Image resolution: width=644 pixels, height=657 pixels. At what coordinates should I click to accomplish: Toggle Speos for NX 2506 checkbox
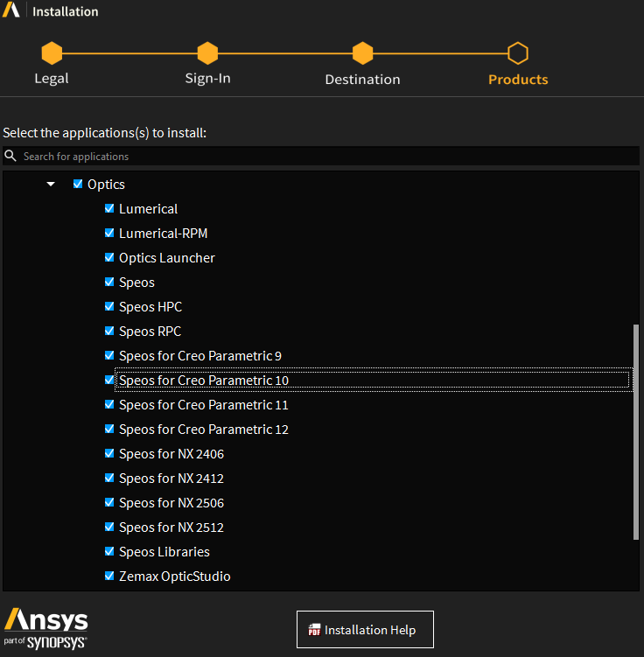pos(109,502)
